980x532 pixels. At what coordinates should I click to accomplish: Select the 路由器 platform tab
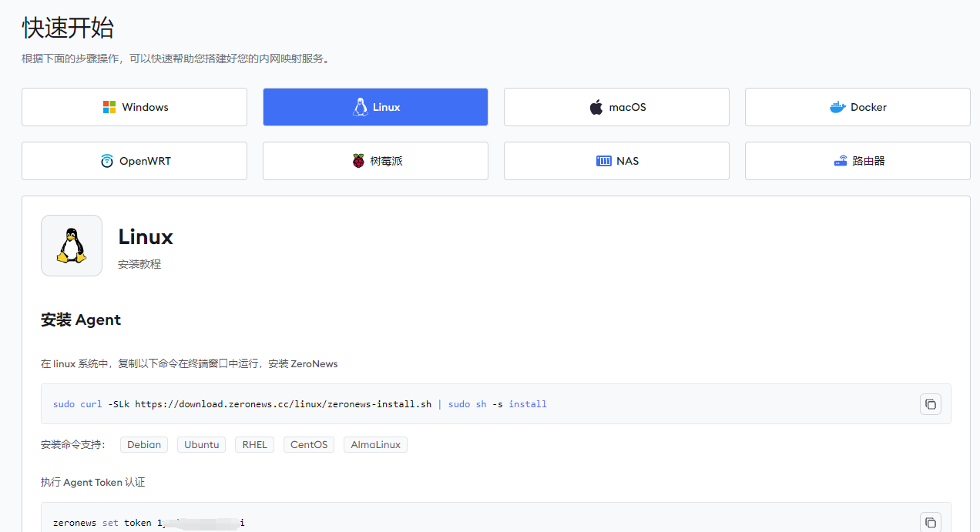[x=857, y=161]
